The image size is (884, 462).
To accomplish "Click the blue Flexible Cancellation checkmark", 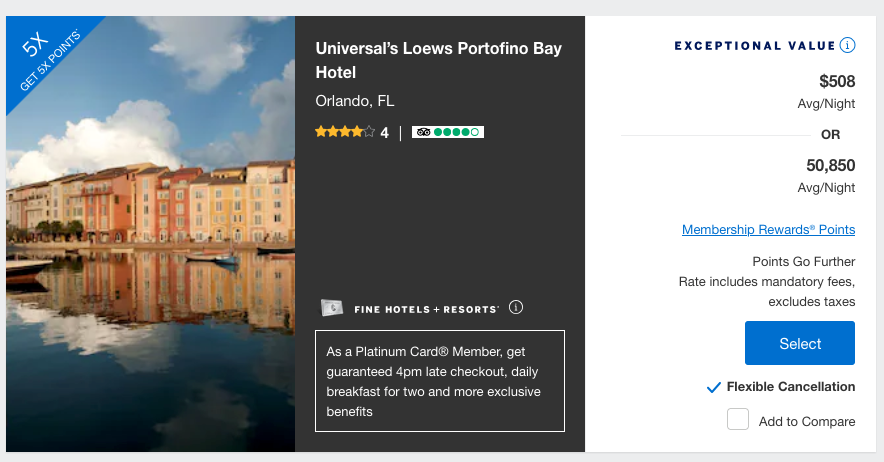I will (713, 387).
